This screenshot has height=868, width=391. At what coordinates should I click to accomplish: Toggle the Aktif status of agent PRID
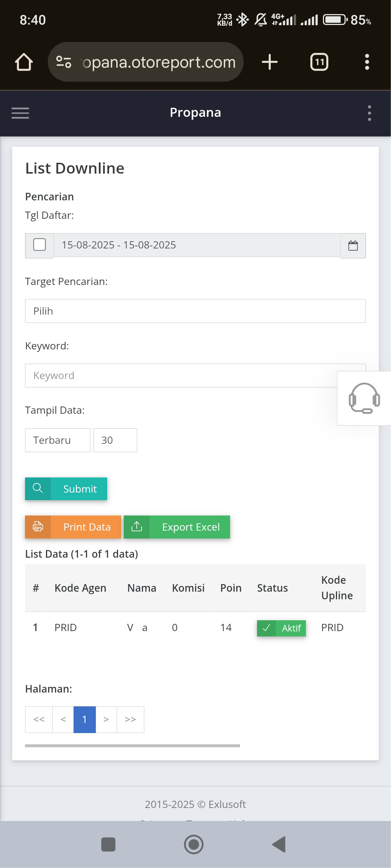[281, 628]
